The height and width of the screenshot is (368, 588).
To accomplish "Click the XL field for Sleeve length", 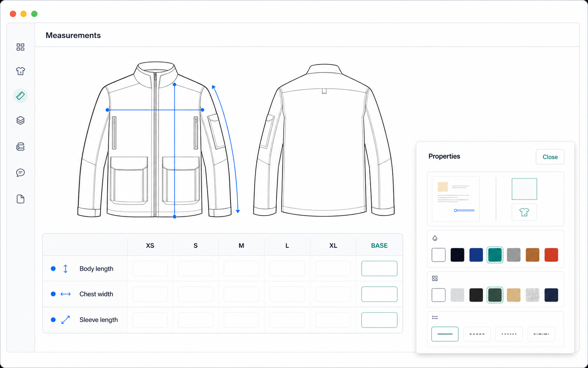I will [333, 320].
